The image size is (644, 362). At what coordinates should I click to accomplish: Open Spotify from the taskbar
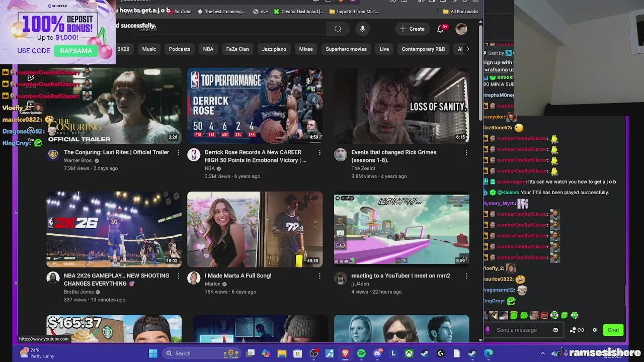361,353
